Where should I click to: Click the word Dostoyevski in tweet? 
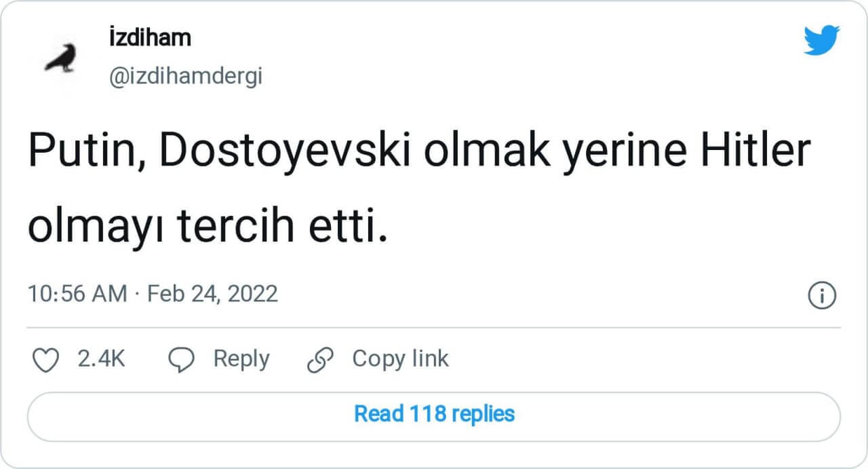(x=285, y=153)
